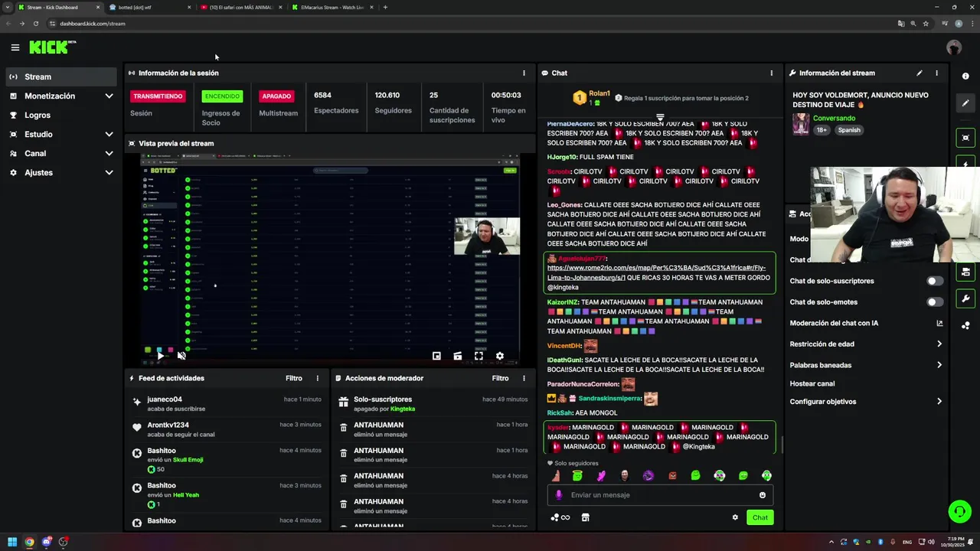This screenshot has width=980, height=551.
Task: Open Logros in the sidebar
Action: (61, 115)
